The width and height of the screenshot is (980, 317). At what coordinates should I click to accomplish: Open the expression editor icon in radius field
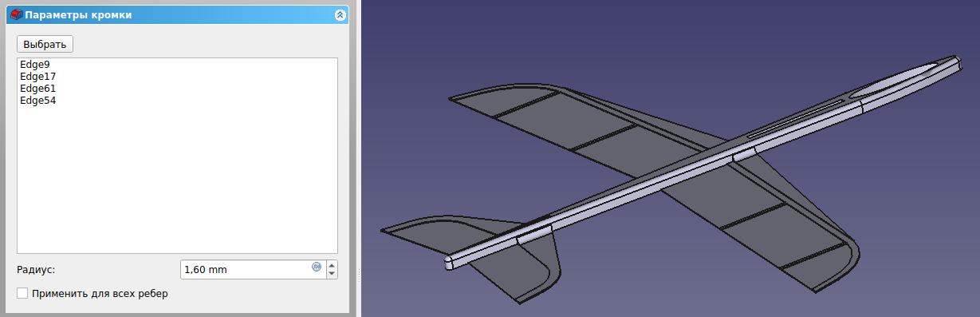pyautogui.click(x=317, y=267)
